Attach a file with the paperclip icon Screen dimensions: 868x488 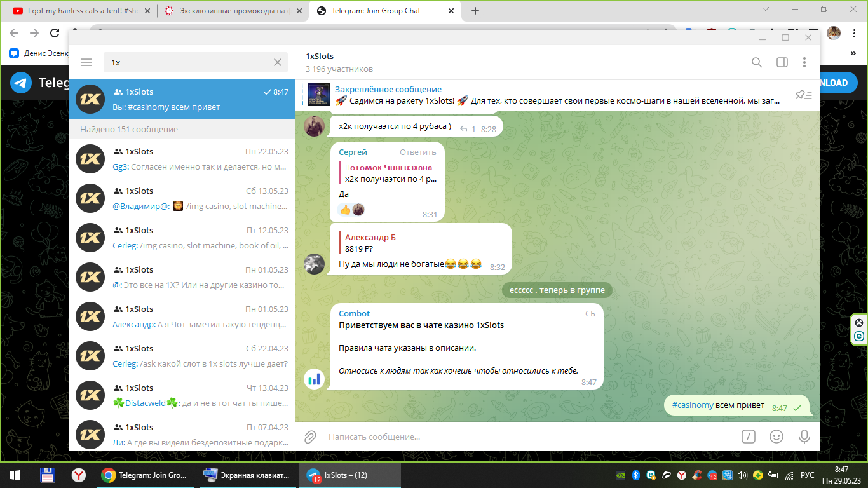pyautogui.click(x=310, y=437)
